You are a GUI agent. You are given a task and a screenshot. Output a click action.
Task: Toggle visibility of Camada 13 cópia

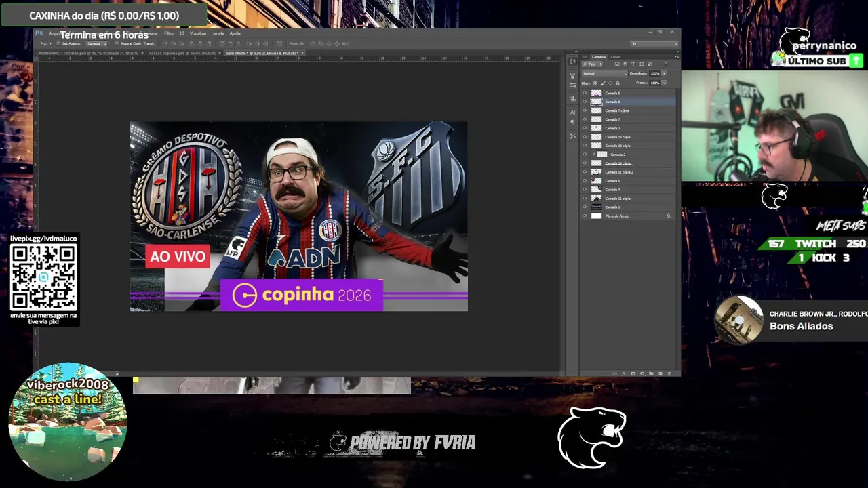pyautogui.click(x=585, y=137)
